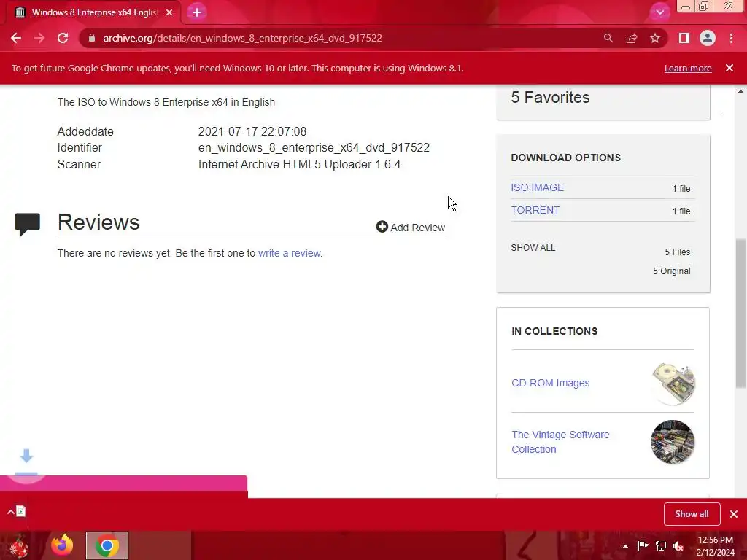Click the muted volume tray icon
Screen dimensions: 747x560
(678, 545)
